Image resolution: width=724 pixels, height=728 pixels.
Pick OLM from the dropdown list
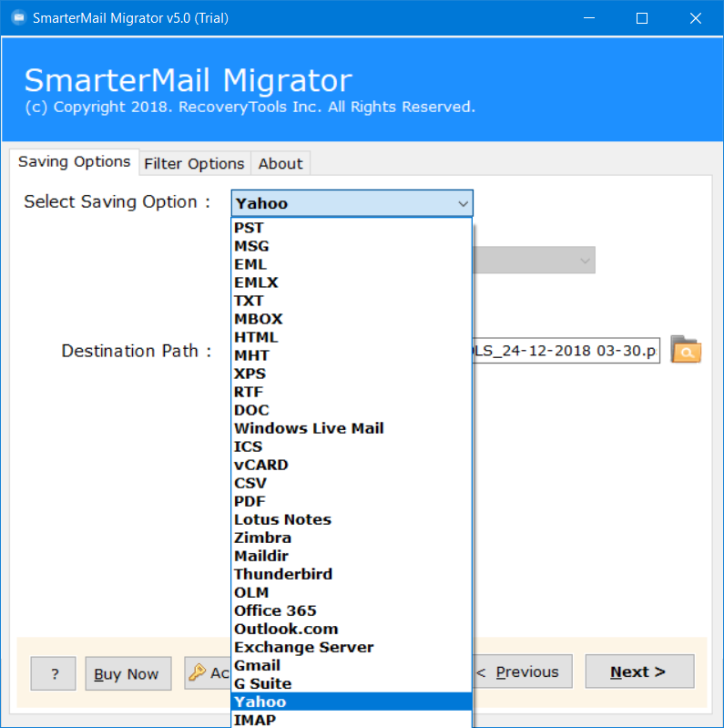coord(352,592)
